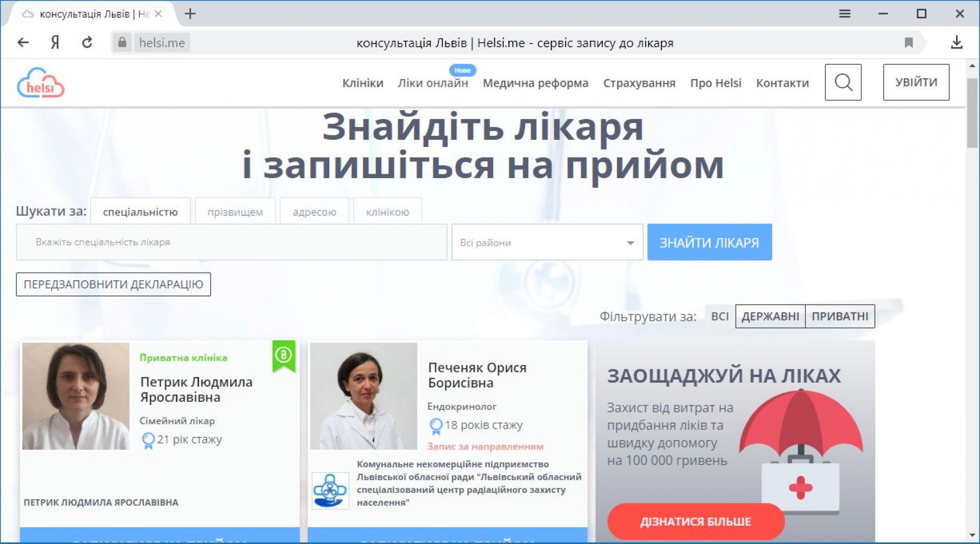Click the Yandex 'Я' home icon

[x=55, y=42]
